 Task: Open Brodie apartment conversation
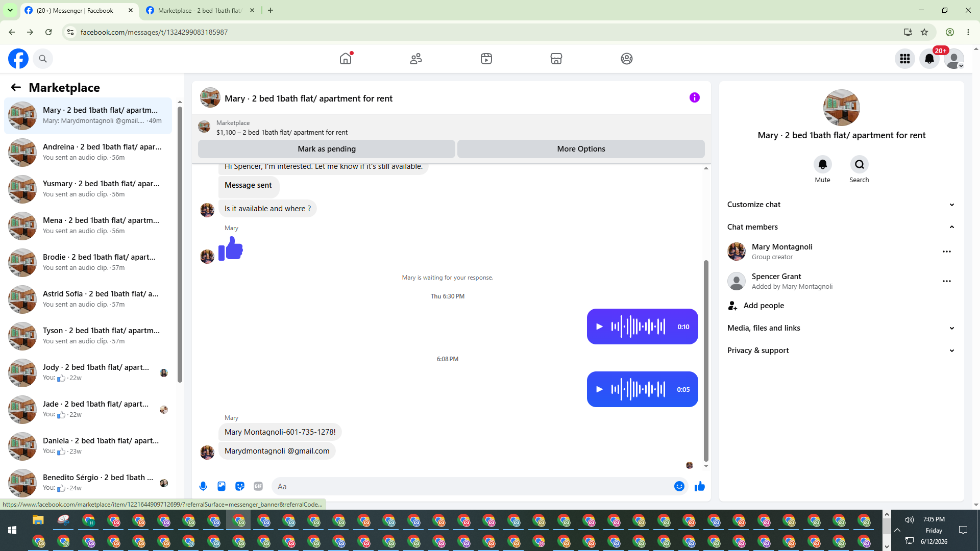(88, 262)
